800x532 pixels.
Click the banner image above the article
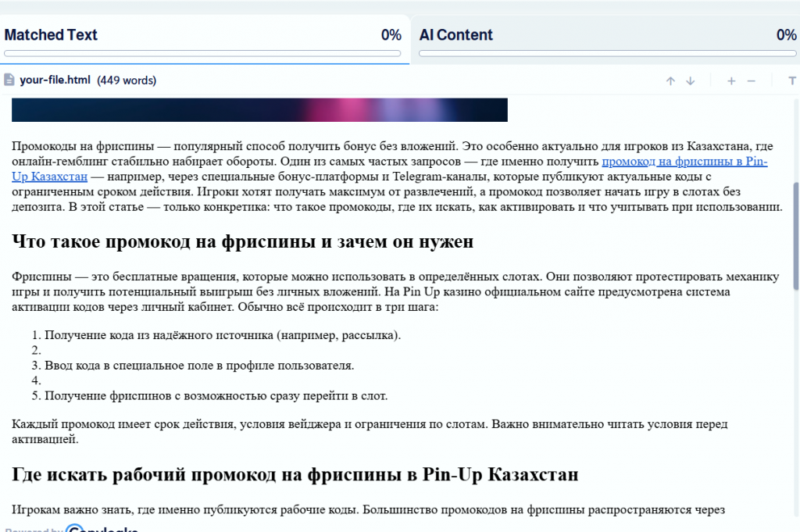point(259,110)
